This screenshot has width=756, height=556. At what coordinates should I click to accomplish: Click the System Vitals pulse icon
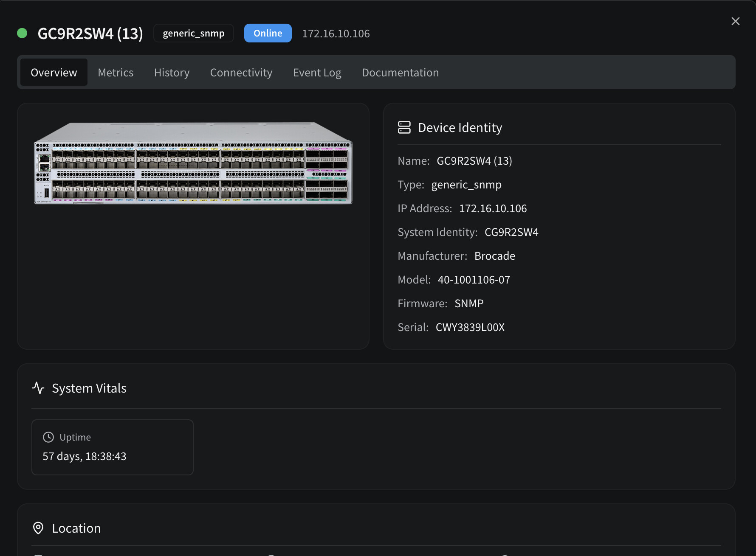[38, 388]
